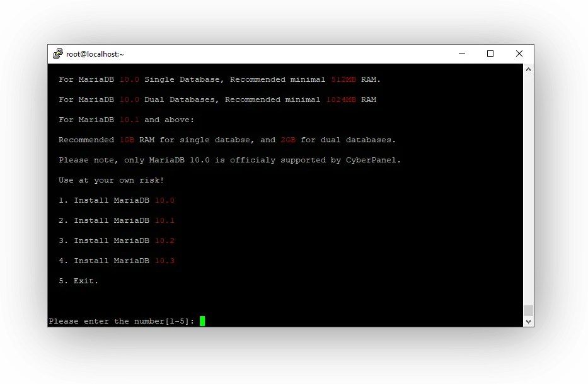Screen dimensions: 588x384
Task: Minimize the root@localhost terminal window
Action: [x=462, y=54]
